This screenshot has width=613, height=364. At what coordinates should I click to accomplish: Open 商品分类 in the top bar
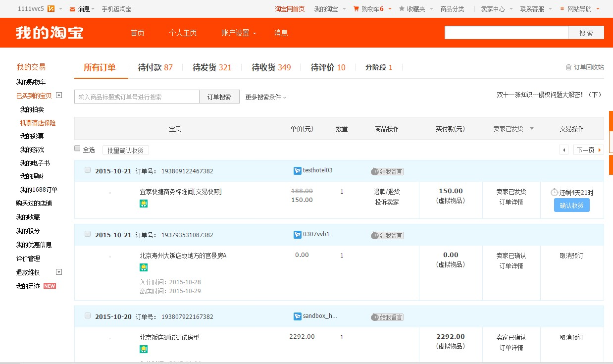point(452,9)
